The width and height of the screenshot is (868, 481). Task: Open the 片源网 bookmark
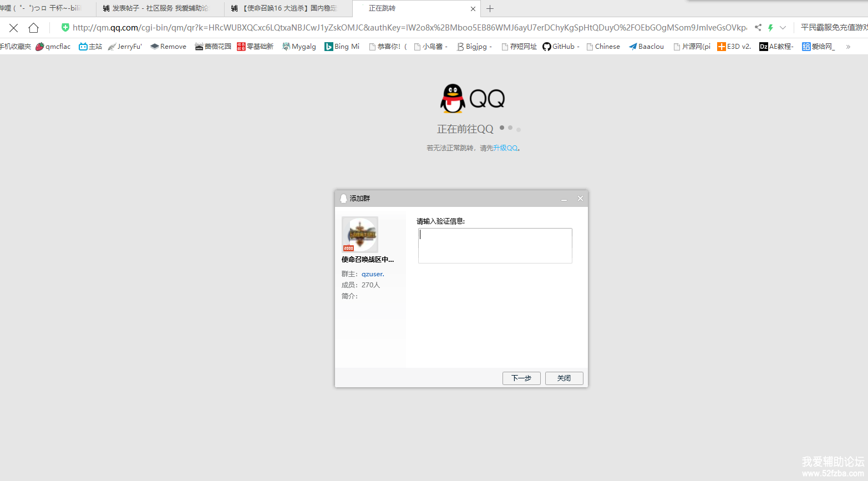[x=692, y=47]
